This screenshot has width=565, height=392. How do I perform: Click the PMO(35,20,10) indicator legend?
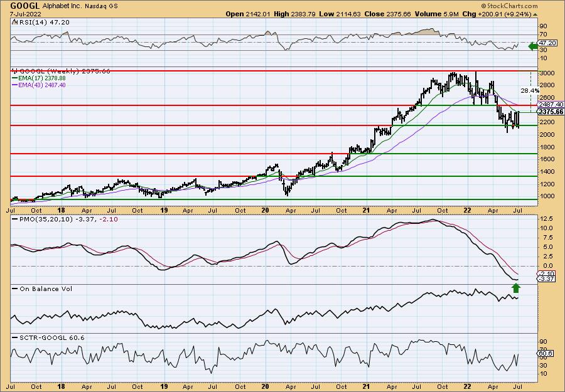[65, 220]
